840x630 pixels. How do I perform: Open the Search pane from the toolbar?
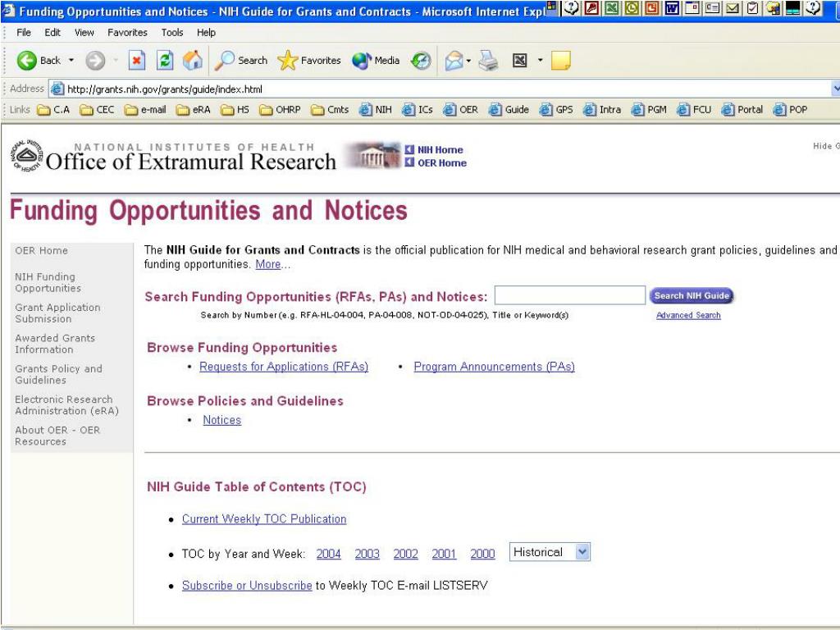click(240, 61)
